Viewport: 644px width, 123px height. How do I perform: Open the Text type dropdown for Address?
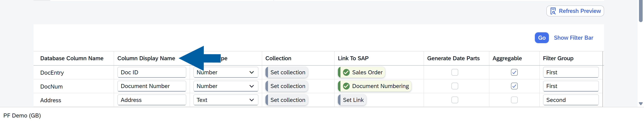[x=251, y=100]
